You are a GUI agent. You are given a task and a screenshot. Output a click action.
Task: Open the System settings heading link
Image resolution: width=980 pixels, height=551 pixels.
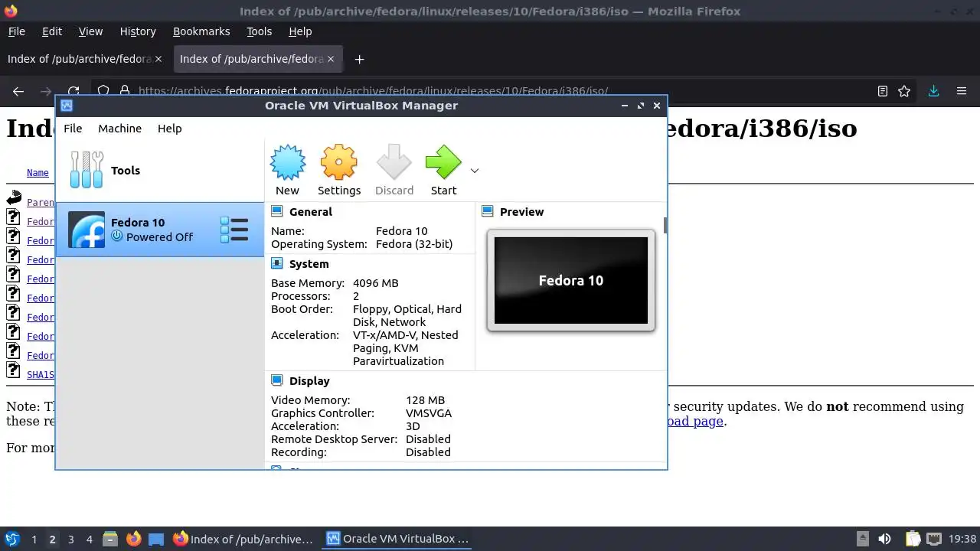coord(309,264)
